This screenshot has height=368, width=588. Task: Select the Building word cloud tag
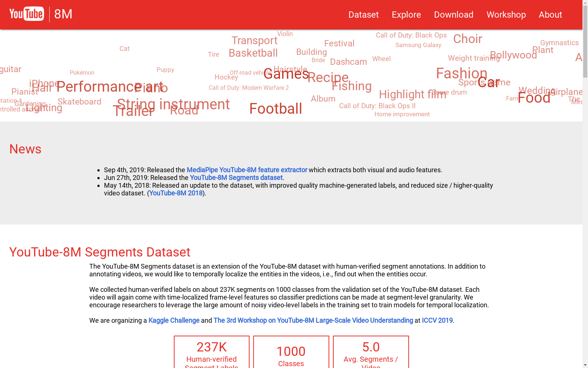(312, 52)
